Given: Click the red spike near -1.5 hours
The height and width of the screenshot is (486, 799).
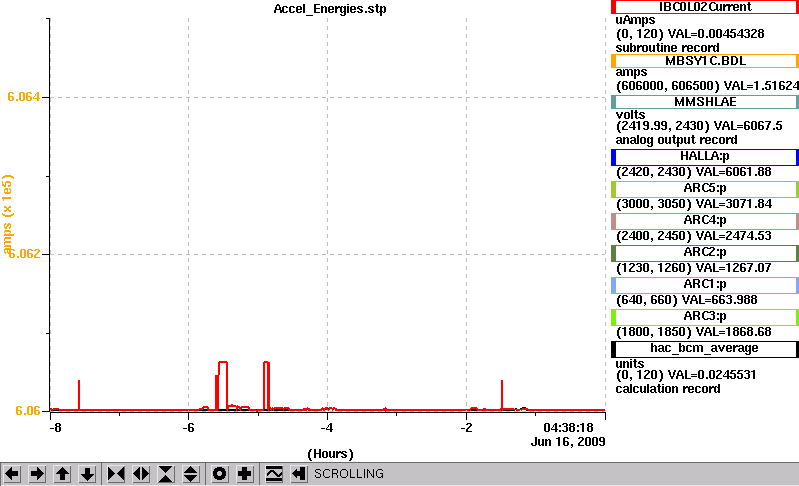Looking at the screenshot, I should pyautogui.click(x=502, y=395).
